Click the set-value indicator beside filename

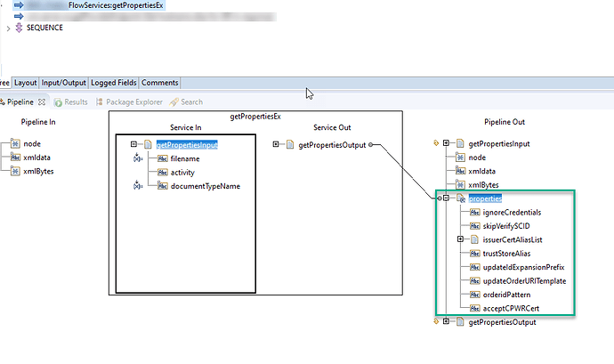pyautogui.click(x=137, y=158)
